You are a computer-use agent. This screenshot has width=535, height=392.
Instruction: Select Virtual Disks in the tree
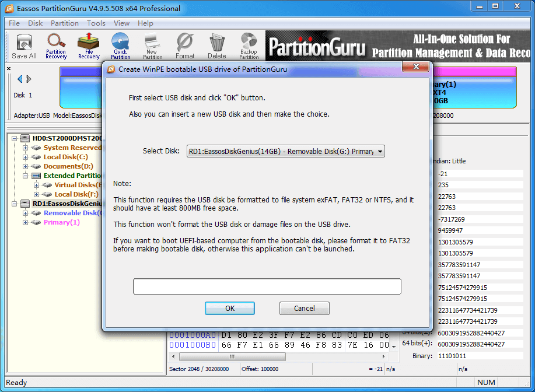pos(78,185)
